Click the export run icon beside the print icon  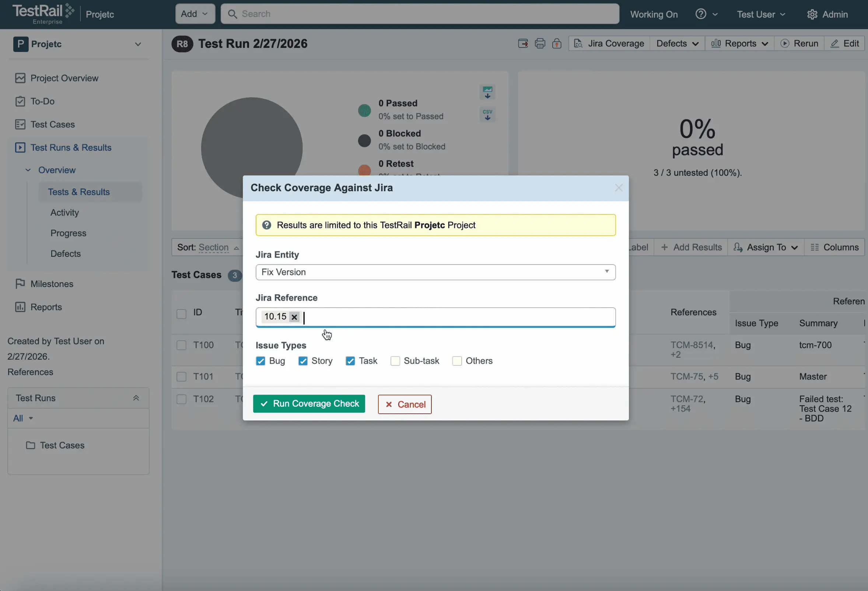523,44
